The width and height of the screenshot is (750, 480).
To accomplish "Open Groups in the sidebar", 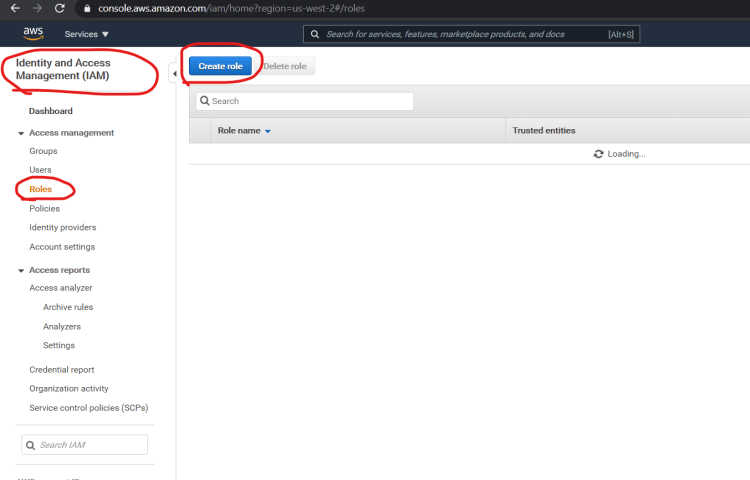I will 43,151.
